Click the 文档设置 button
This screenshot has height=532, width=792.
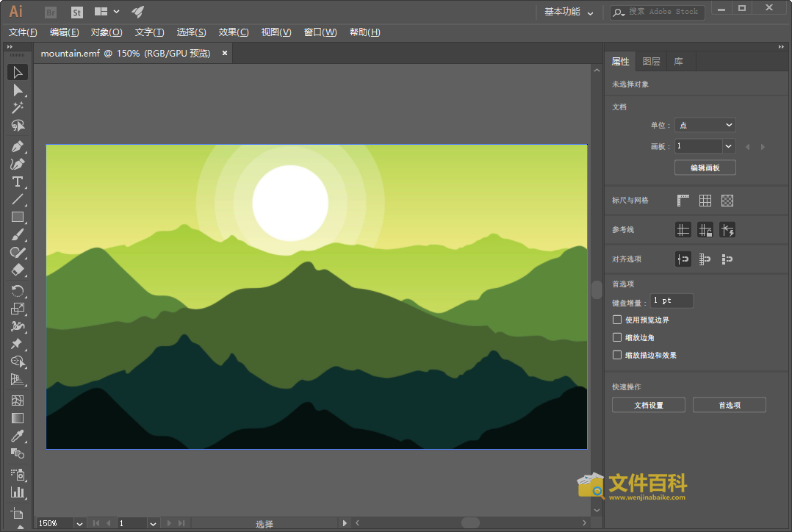click(648, 405)
